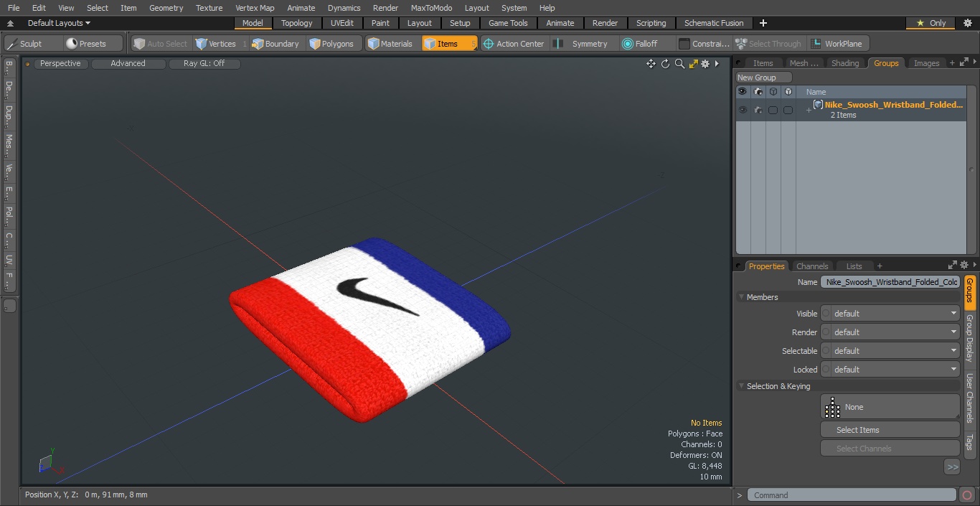Click the viewport zoom magnifier icon
The height and width of the screenshot is (506, 980).
point(679,64)
